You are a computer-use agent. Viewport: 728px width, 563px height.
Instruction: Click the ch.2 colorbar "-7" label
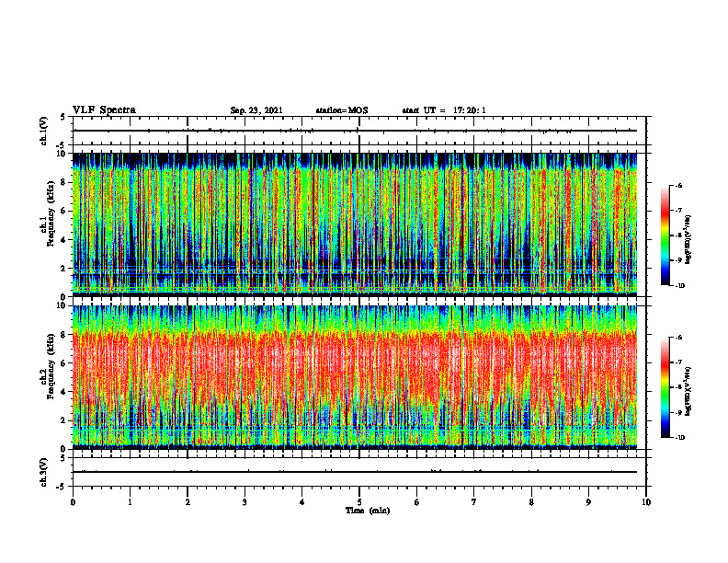click(679, 362)
